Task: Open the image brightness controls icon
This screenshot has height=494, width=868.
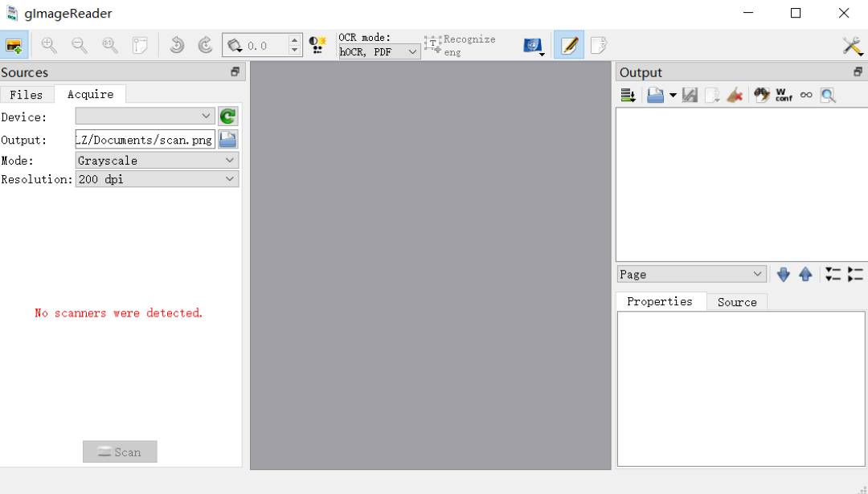Action: click(x=317, y=45)
